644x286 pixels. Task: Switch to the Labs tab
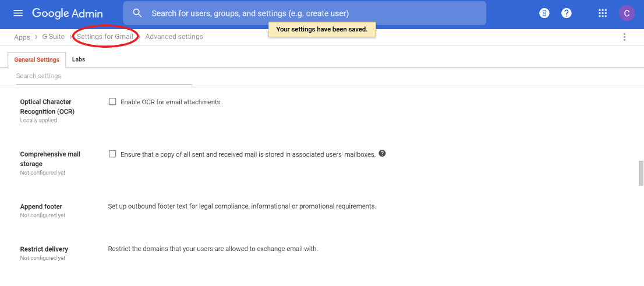[x=79, y=59]
